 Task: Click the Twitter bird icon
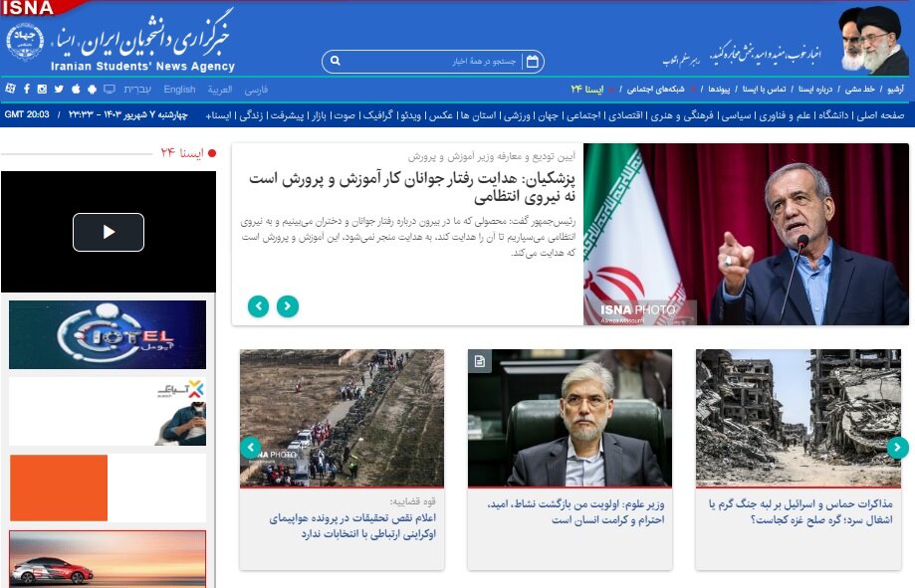coord(58,90)
